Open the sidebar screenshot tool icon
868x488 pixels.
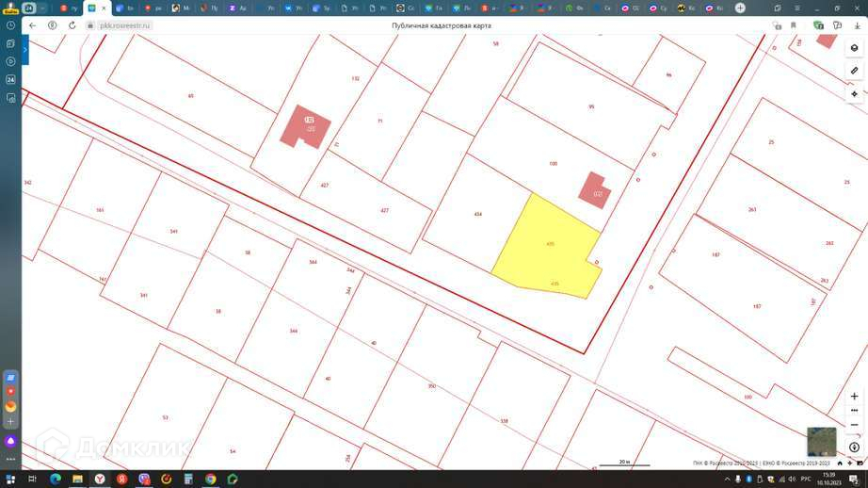[10, 98]
